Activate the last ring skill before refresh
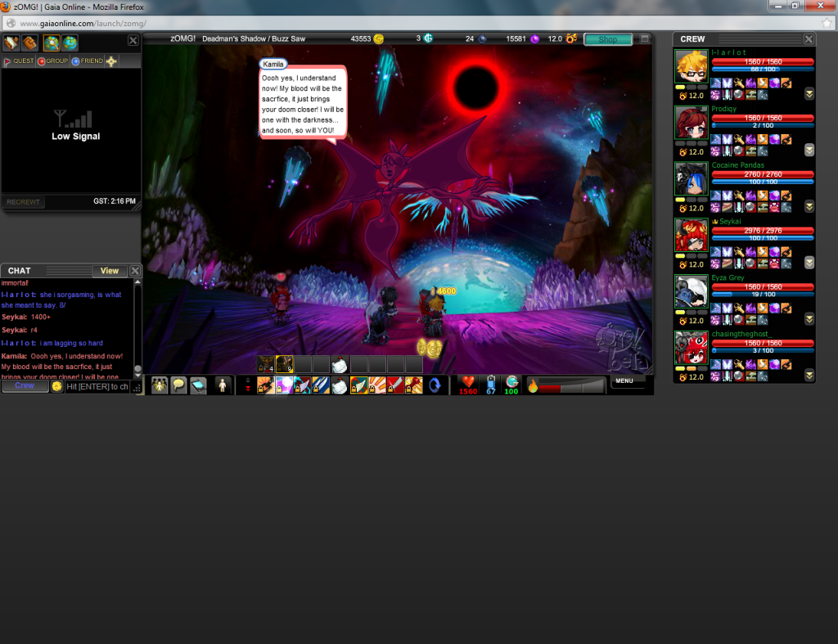The height and width of the screenshot is (644, 838). tap(413, 385)
